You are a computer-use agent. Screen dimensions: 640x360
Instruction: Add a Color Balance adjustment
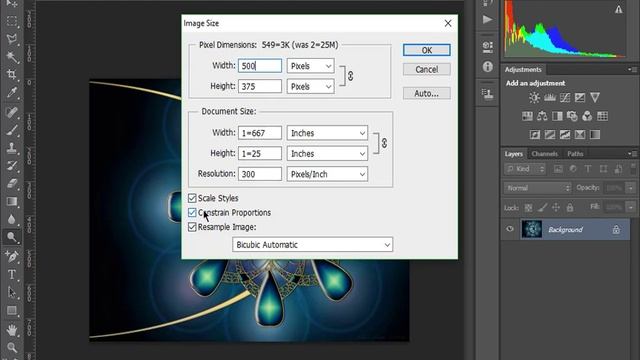coord(542,116)
